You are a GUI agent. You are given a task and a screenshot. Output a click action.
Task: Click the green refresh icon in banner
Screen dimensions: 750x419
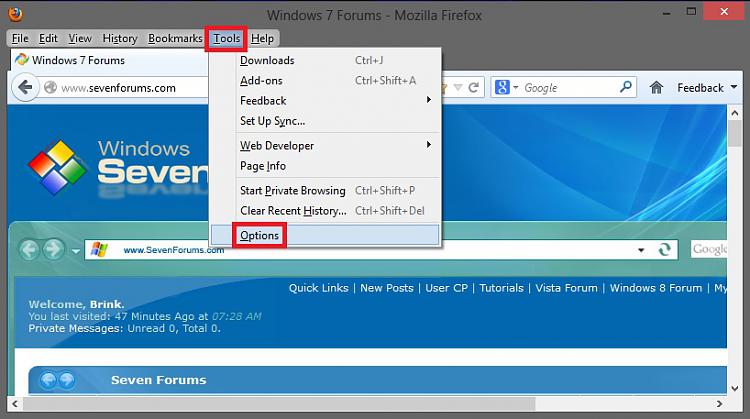[x=664, y=249]
